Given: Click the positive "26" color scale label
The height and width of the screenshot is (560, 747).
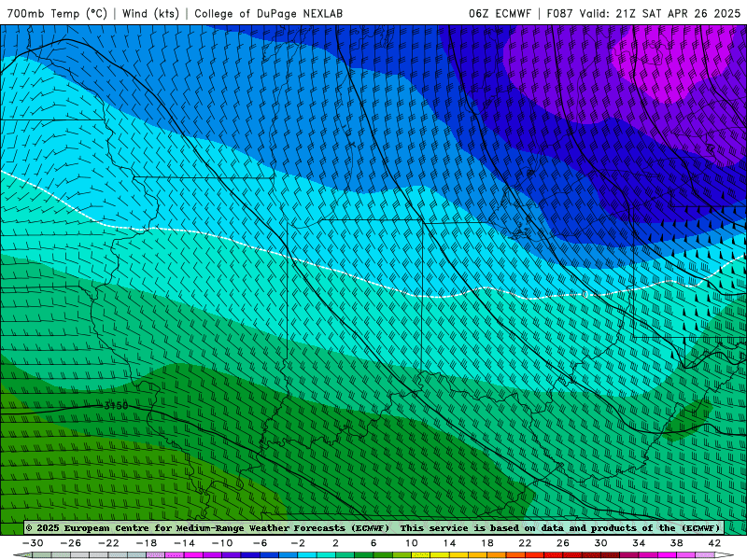Looking at the screenshot, I should tap(563, 543).
